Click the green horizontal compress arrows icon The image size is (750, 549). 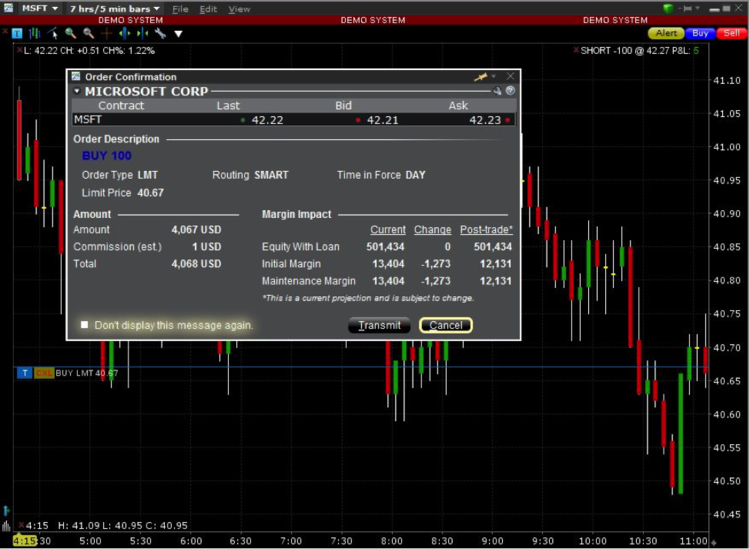142,33
